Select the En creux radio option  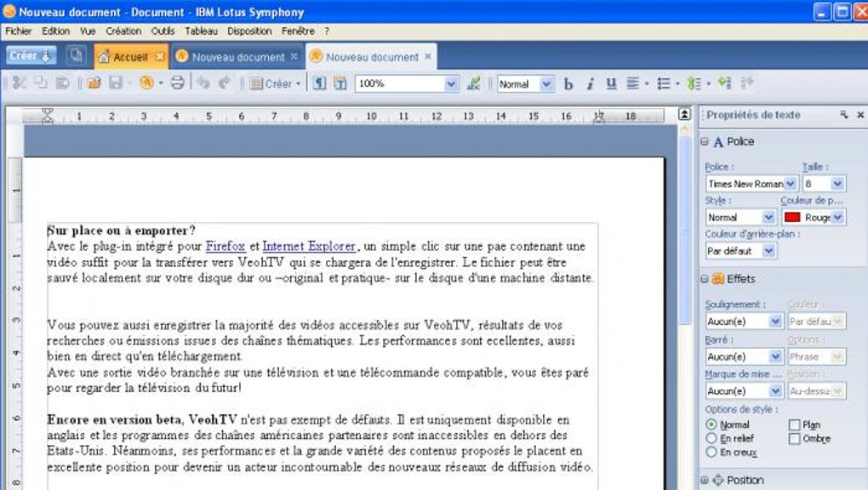click(711, 452)
